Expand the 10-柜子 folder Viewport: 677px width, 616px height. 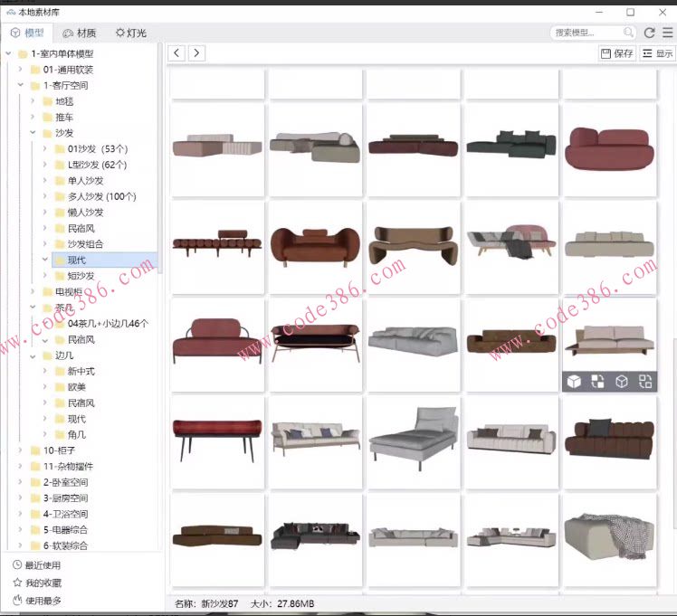point(21,450)
